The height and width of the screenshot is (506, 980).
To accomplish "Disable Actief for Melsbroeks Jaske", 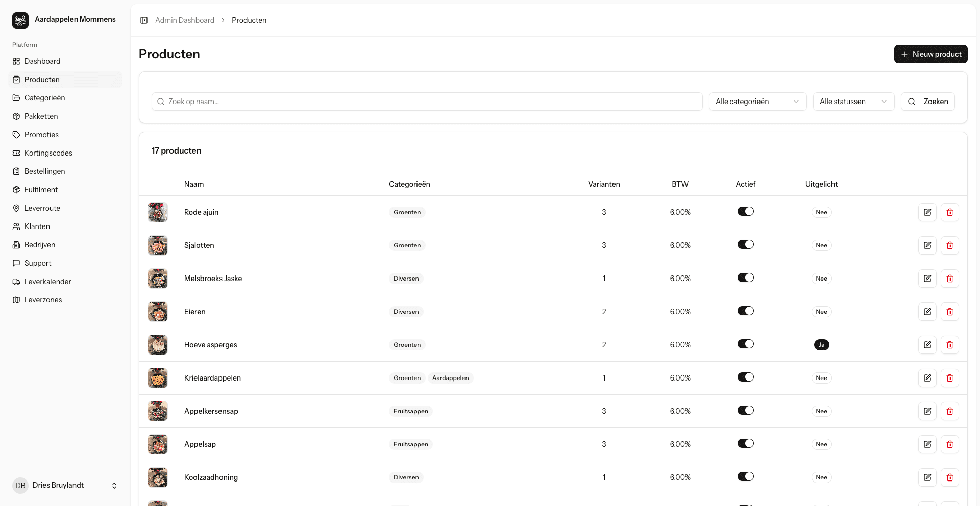I will tap(745, 277).
